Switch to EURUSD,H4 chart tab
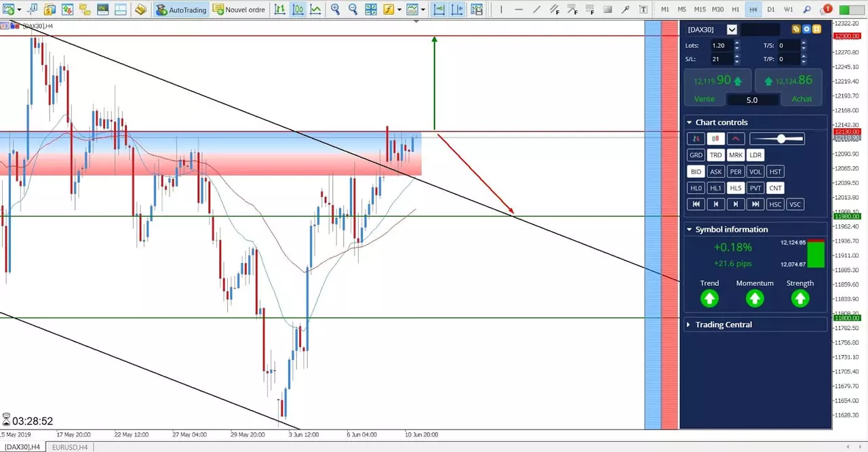 tap(71, 447)
